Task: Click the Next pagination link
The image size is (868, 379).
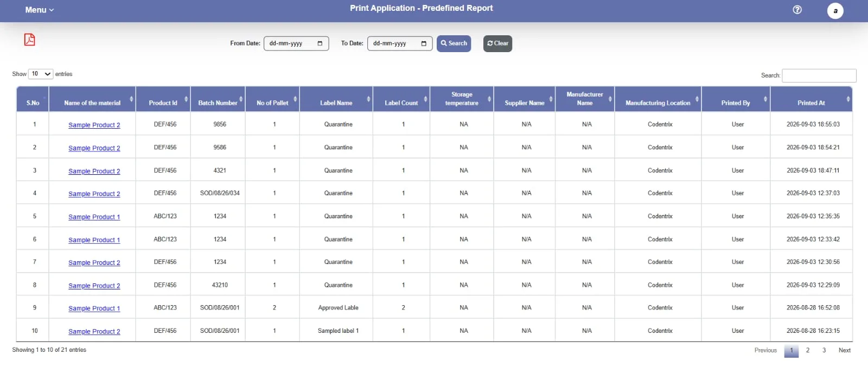Action: click(x=845, y=351)
